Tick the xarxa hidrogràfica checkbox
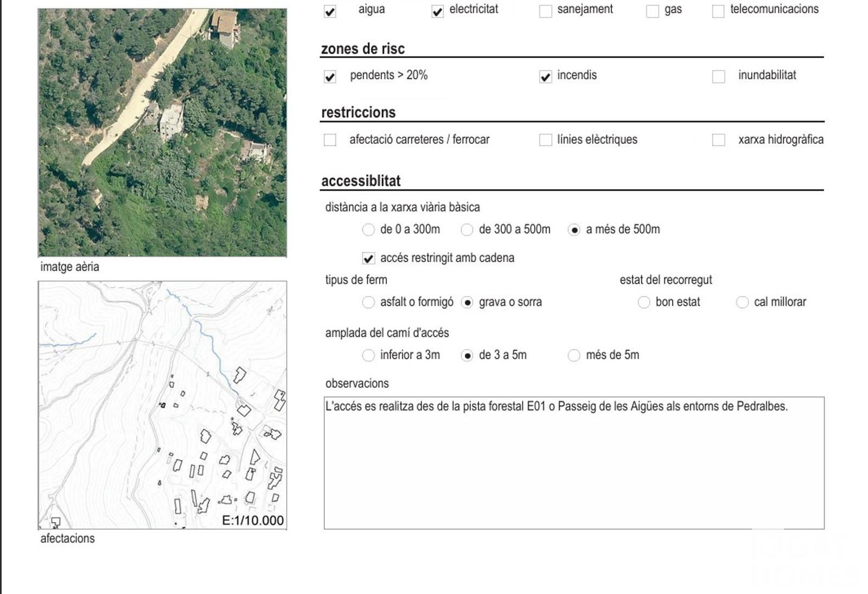This screenshot has height=594, width=868. pyautogui.click(x=718, y=140)
